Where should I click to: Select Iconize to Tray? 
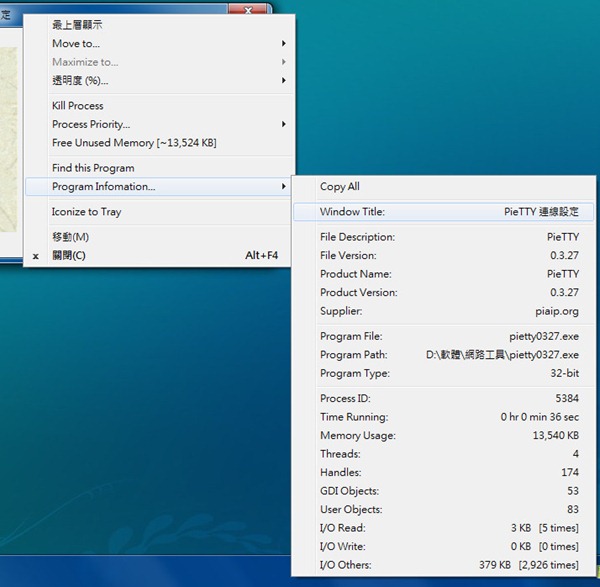coord(86,212)
